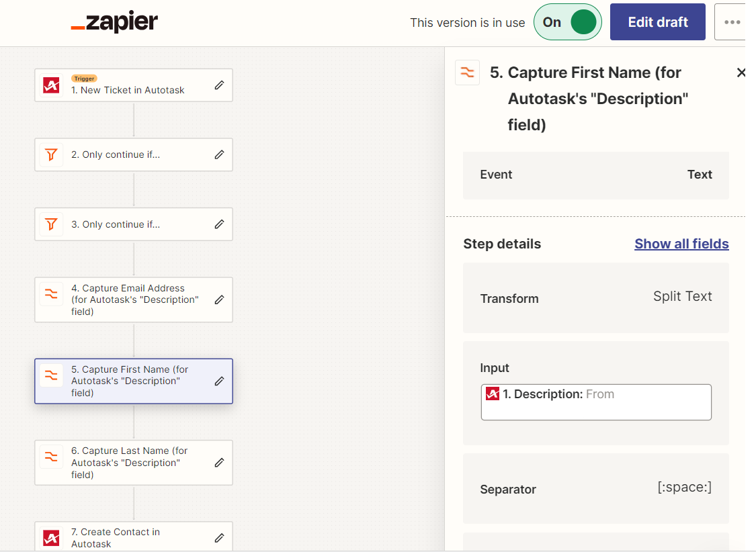Select step 2 Only continue if
Viewport: 756px width, 552px height.
coord(134,154)
